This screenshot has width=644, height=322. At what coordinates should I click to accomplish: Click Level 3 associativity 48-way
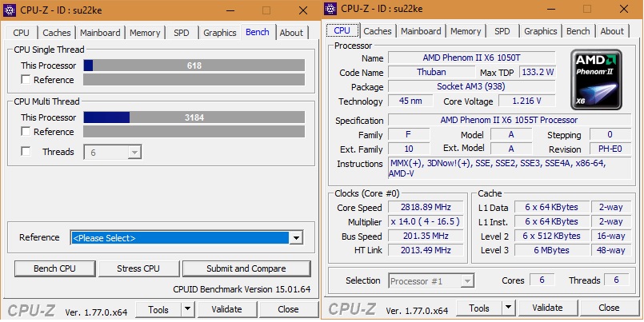(x=610, y=250)
